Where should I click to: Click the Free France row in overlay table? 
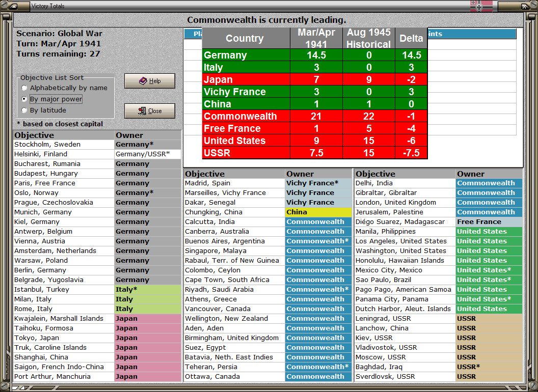point(315,128)
